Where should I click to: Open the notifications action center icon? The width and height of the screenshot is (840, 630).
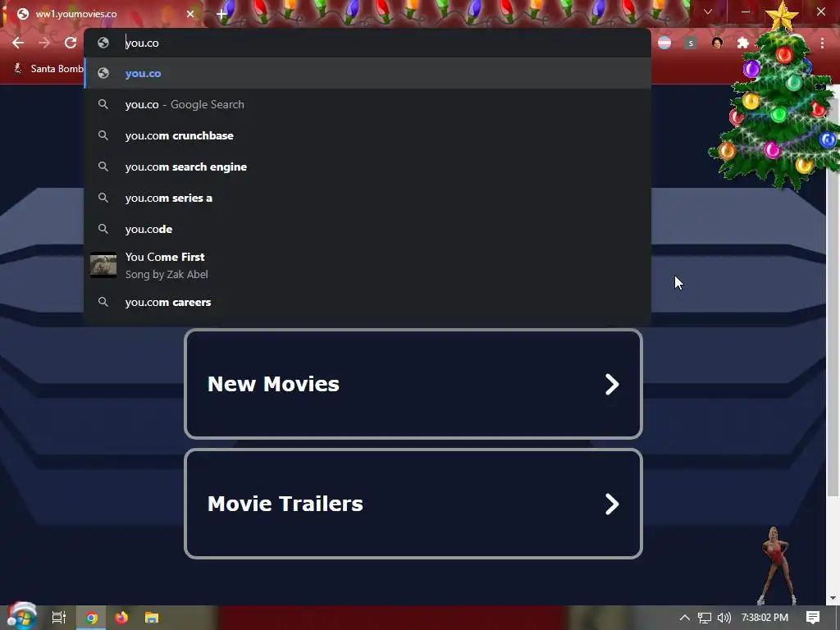[x=813, y=618]
